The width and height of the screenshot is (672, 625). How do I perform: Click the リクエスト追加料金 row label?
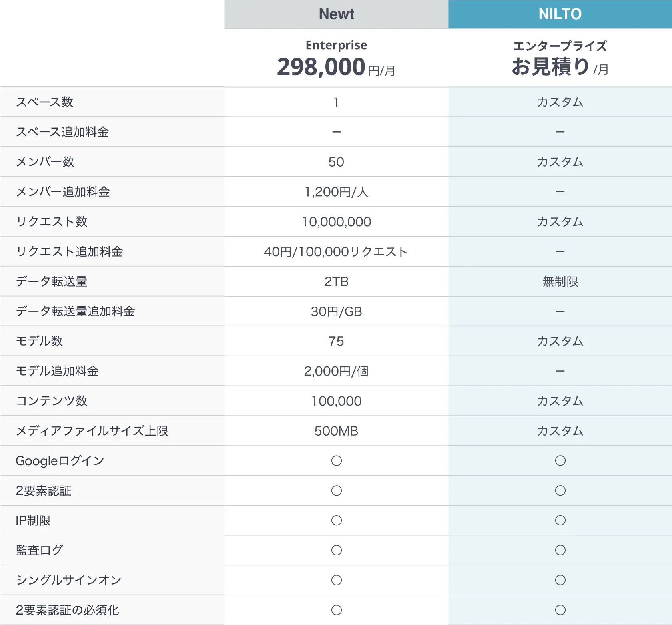tap(69, 251)
